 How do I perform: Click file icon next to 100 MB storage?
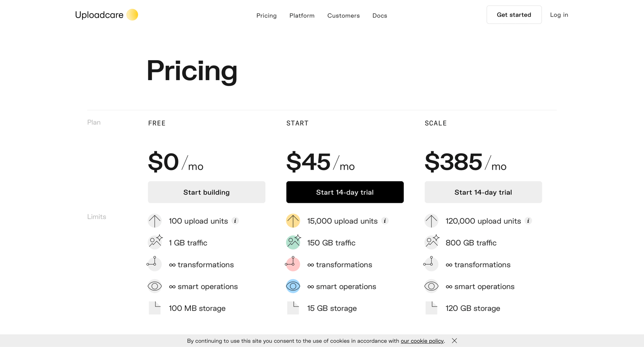click(155, 308)
